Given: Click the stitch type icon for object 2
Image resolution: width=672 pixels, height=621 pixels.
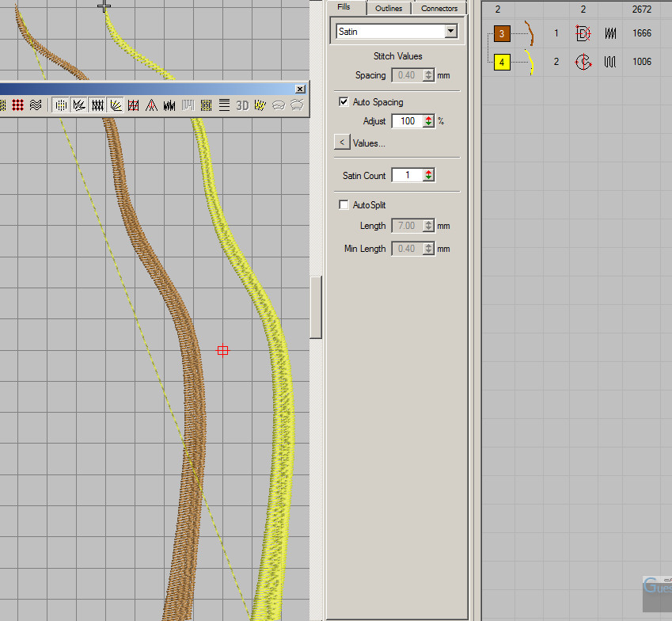Looking at the screenshot, I should point(610,62).
